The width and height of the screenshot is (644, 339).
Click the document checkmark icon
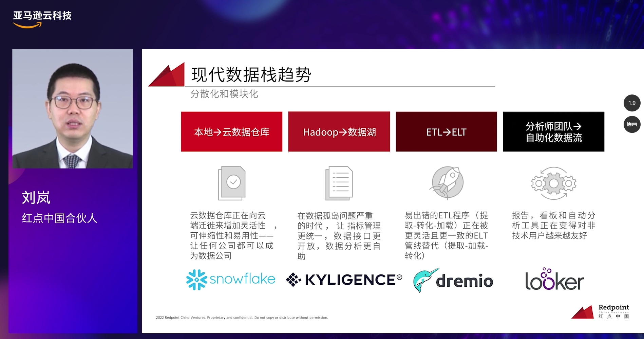[231, 183]
